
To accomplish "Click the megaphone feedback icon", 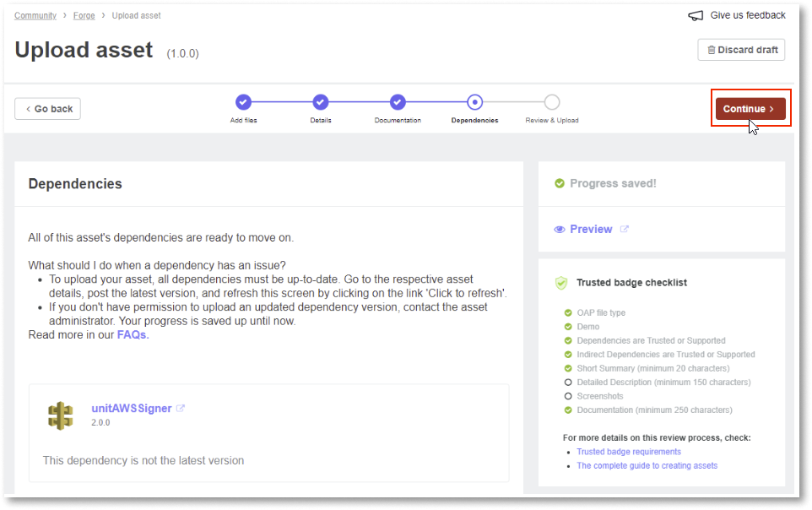I will coord(696,15).
